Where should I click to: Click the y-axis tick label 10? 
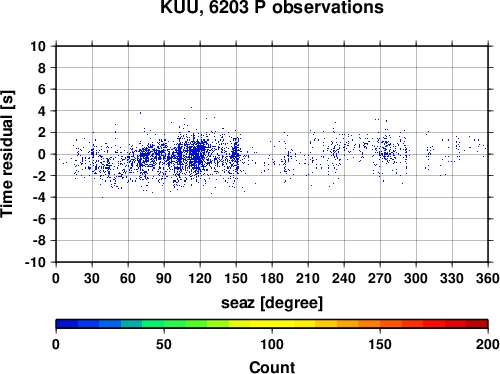pyautogui.click(x=38, y=46)
